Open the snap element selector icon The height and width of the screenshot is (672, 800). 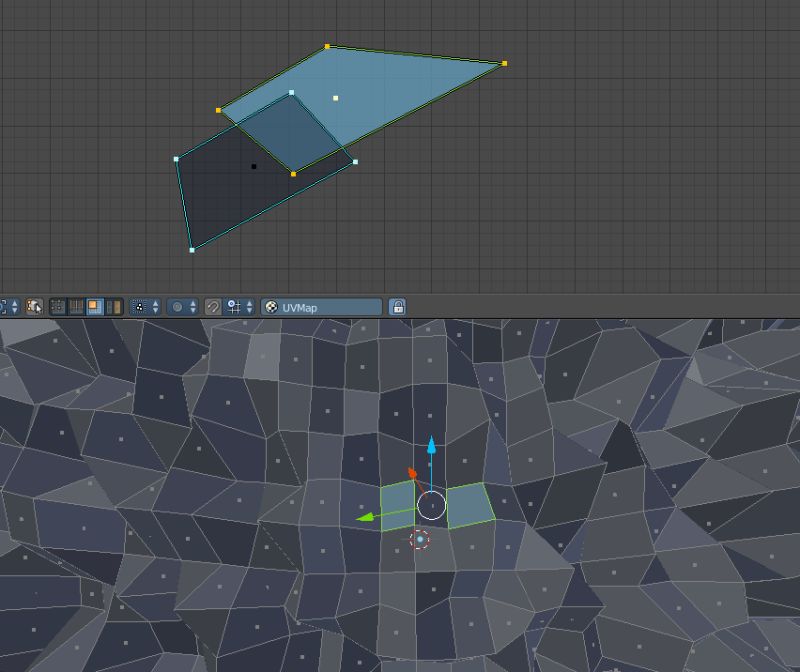coord(235,305)
